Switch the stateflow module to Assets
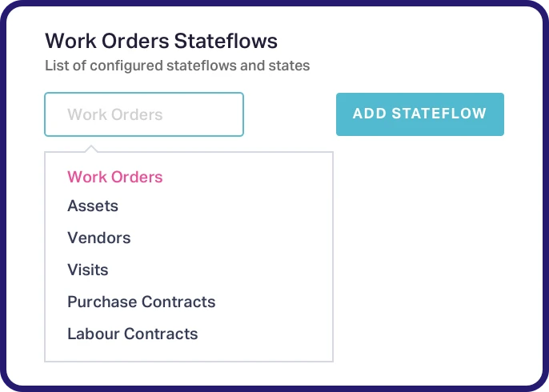Image resolution: width=549 pixels, height=392 pixels. (x=93, y=206)
